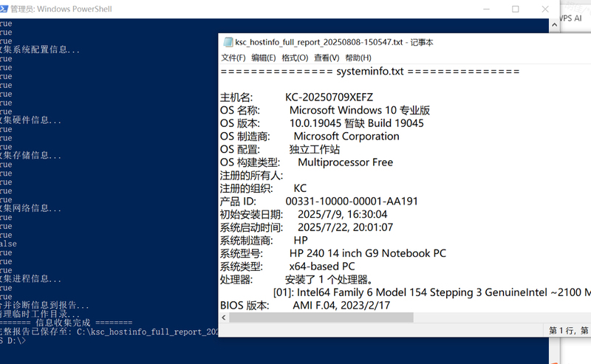Open the 格式(O) menu in Notepad

click(x=295, y=58)
